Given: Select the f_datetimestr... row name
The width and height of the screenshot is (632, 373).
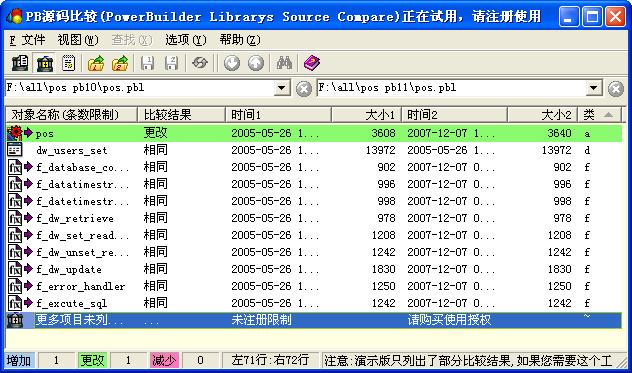Looking at the screenshot, I should coord(82,202).
